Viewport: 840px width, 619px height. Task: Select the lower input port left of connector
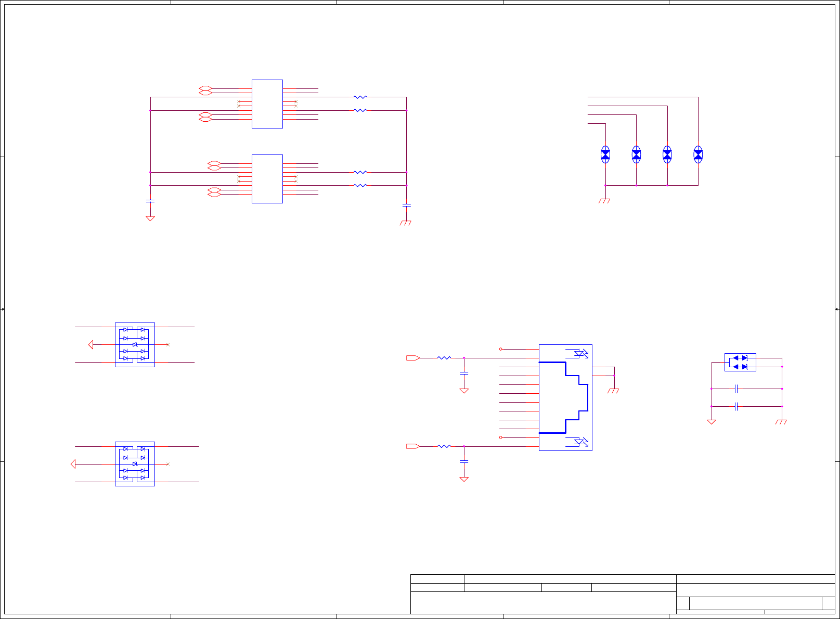413,446
